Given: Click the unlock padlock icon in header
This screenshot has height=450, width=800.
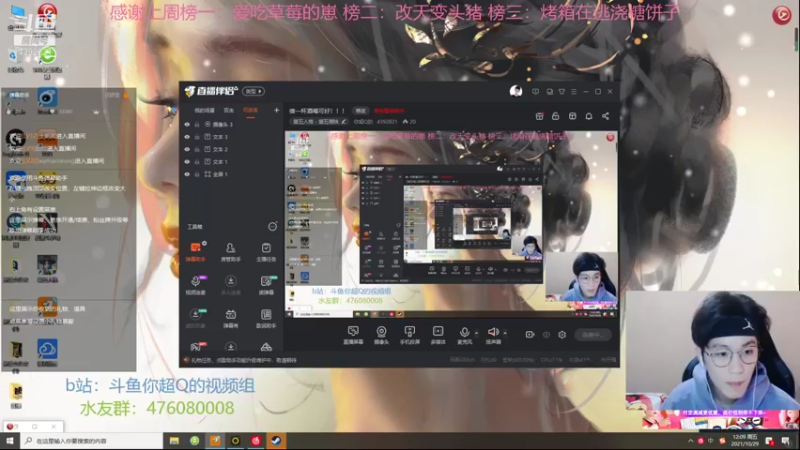Looking at the screenshot, I should 556,116.
